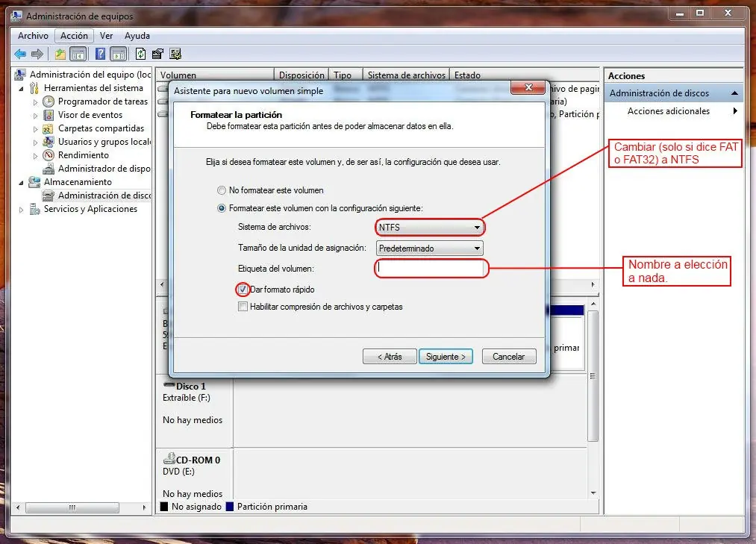
Task: Click the Properties toolbar icon
Action: (157, 54)
